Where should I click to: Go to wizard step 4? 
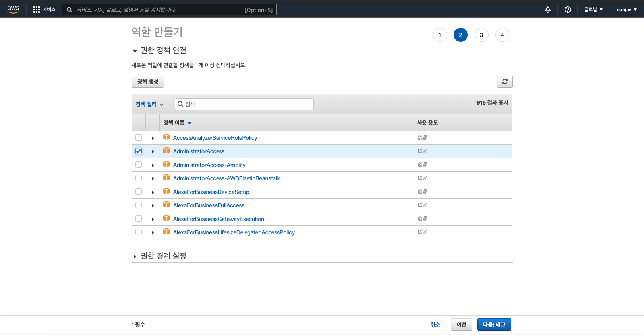click(x=502, y=35)
